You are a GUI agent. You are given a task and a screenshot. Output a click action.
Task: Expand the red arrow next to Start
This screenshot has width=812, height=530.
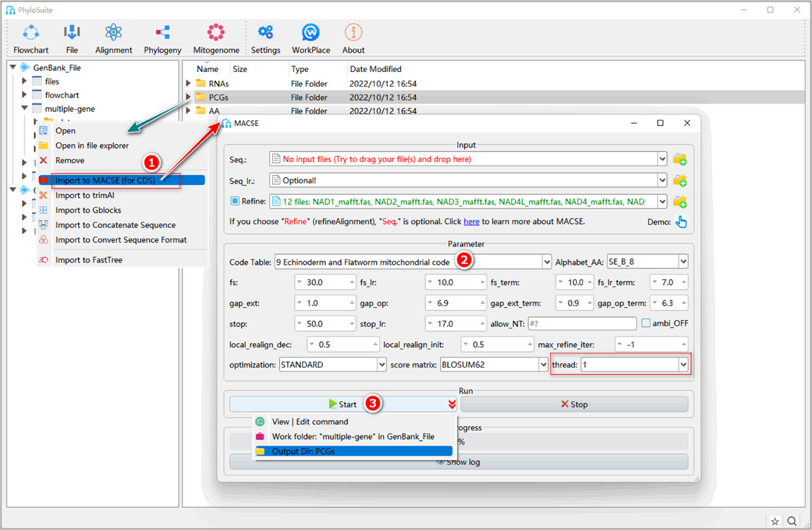tap(452, 404)
